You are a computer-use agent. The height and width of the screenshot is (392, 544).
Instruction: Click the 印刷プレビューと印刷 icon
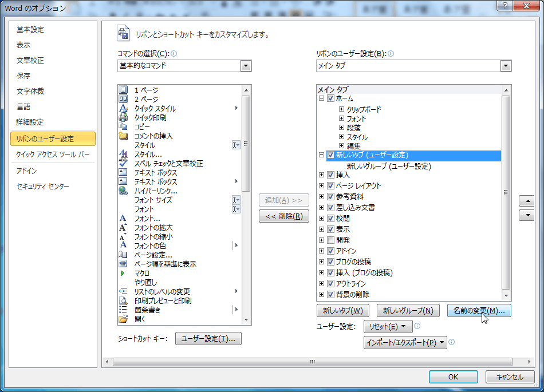[123, 300]
